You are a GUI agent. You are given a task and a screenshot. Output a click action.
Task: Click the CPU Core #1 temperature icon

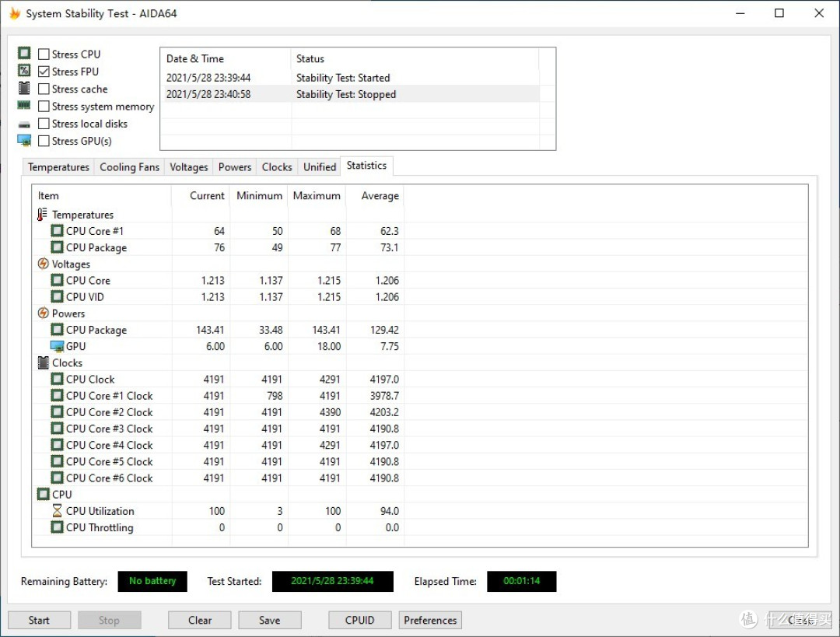(57, 231)
